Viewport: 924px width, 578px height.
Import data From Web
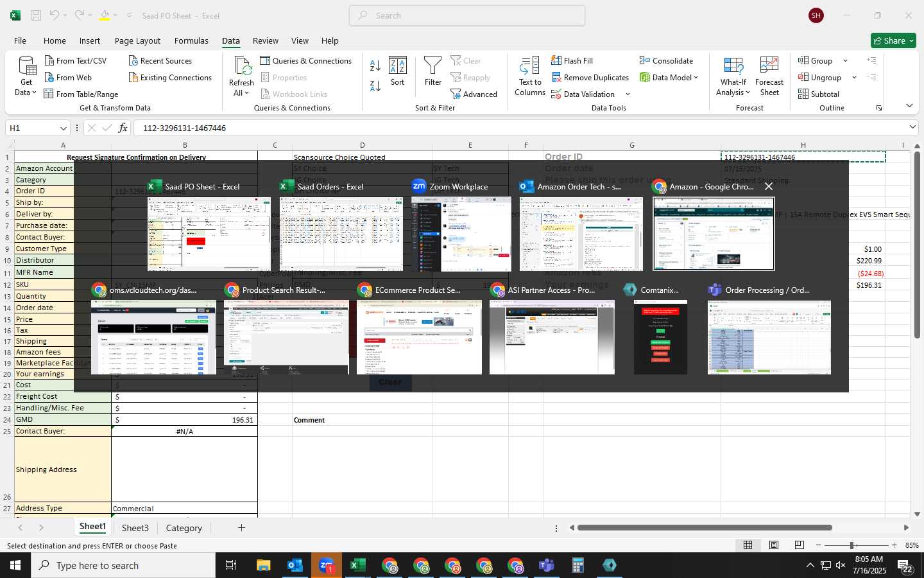point(68,78)
